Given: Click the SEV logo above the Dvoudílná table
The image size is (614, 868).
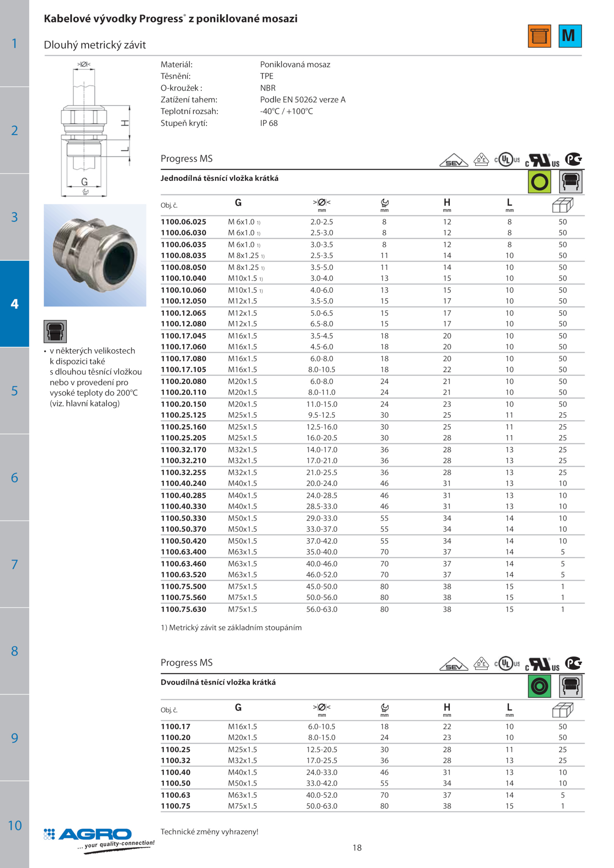Looking at the screenshot, I should (454, 664).
